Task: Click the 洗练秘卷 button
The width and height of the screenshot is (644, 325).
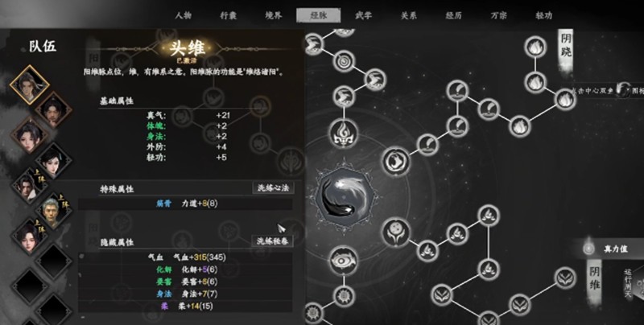Action: (272, 241)
